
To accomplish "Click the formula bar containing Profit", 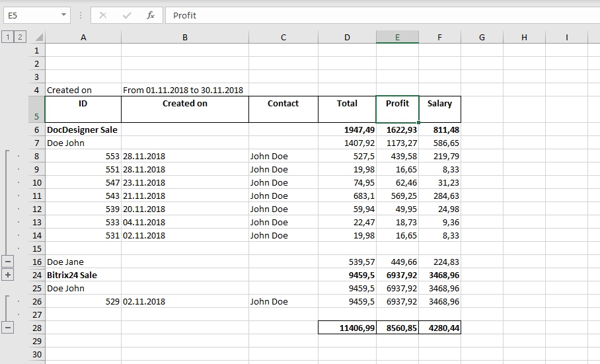I will 383,15.
